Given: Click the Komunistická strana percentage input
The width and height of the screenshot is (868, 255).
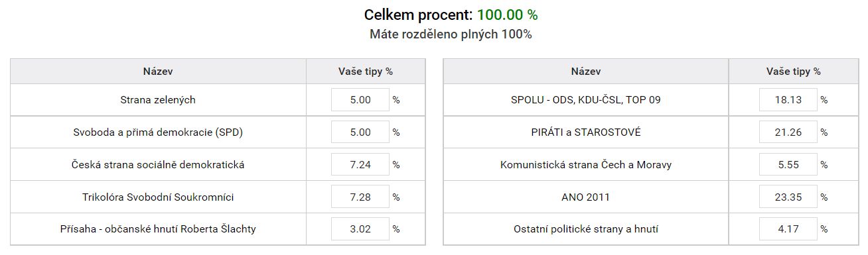Looking at the screenshot, I should (788, 165).
